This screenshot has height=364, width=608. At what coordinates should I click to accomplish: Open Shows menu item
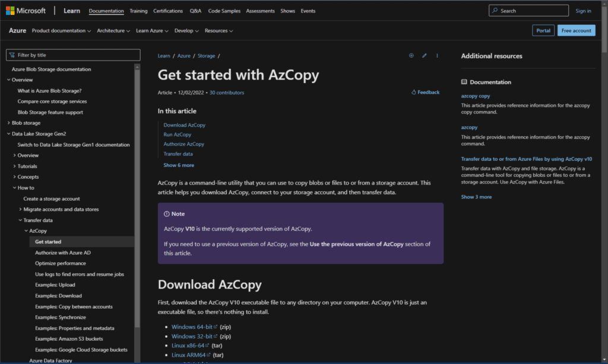tap(288, 11)
